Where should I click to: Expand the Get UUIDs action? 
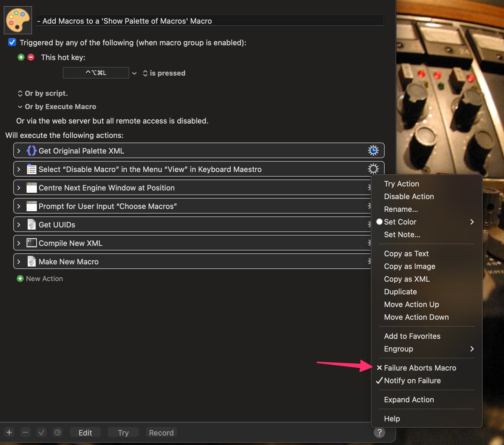[x=19, y=225]
